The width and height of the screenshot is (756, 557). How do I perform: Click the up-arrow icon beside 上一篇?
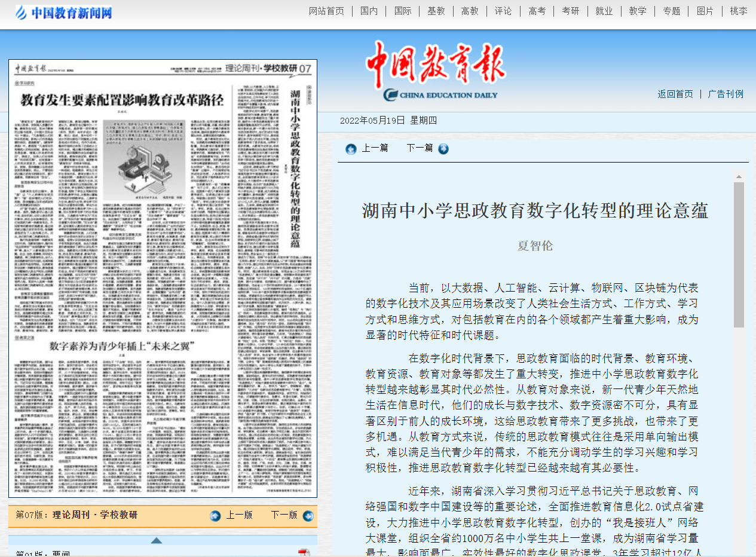coord(351,149)
